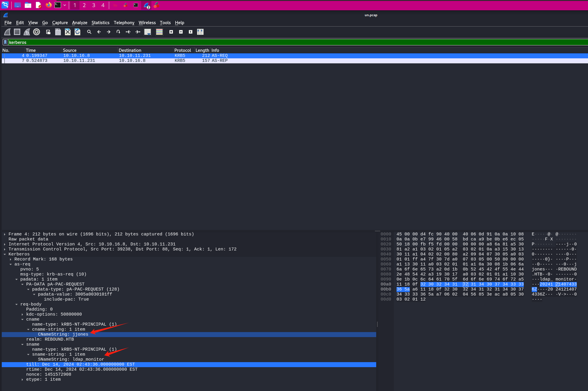Start capturing packets with the shark fin icon
Viewport: 588px width, 391px height.
[x=7, y=32]
